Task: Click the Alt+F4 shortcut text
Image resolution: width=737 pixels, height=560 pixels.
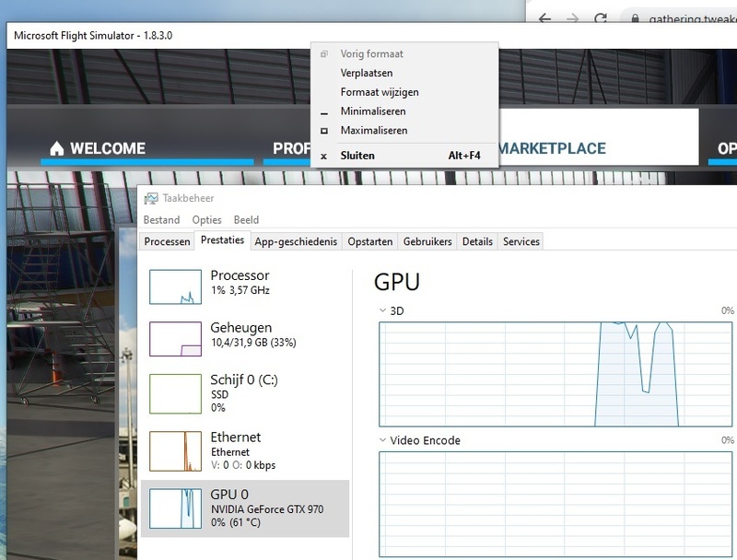Action: 464,156
